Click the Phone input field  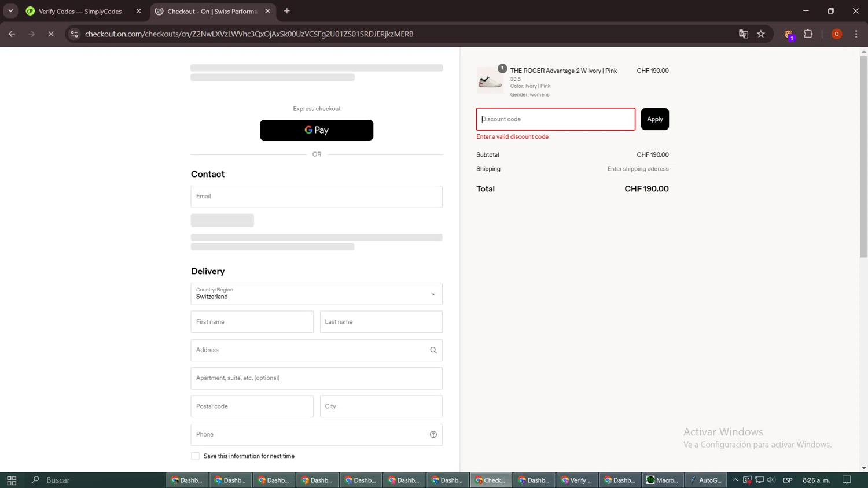317,434
